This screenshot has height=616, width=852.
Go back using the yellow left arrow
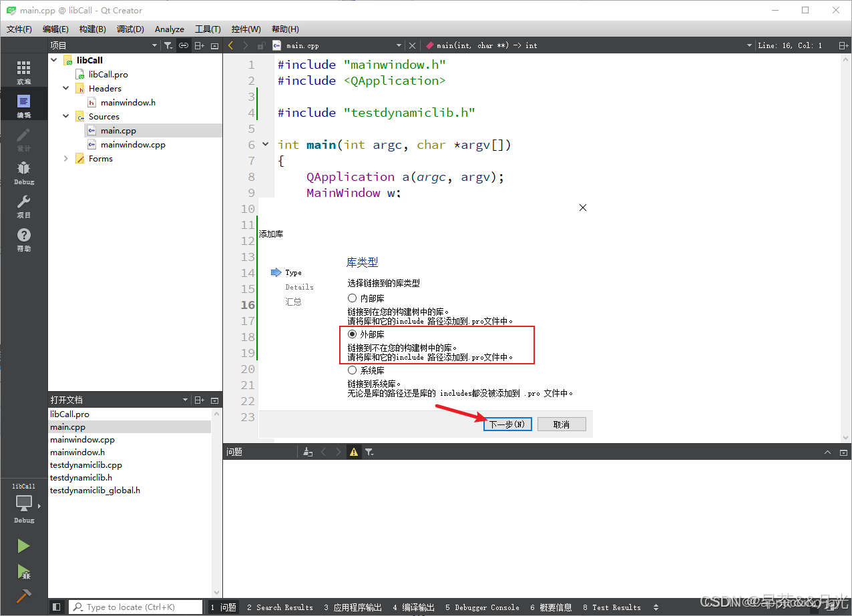pyautogui.click(x=231, y=45)
